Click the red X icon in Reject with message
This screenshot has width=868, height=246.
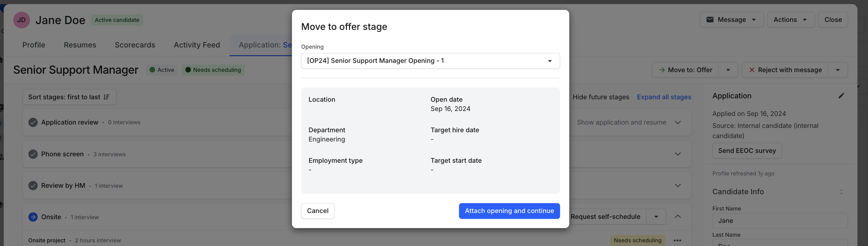tap(752, 70)
